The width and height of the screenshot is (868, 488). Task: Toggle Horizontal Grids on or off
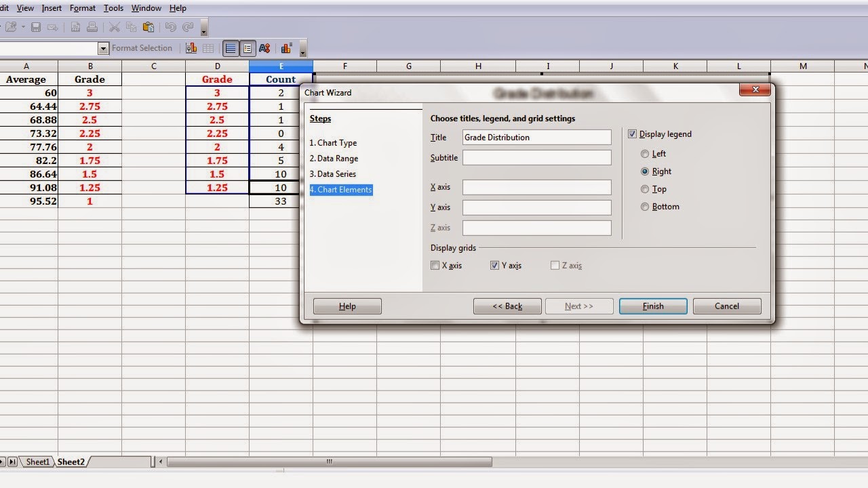tap(230, 47)
